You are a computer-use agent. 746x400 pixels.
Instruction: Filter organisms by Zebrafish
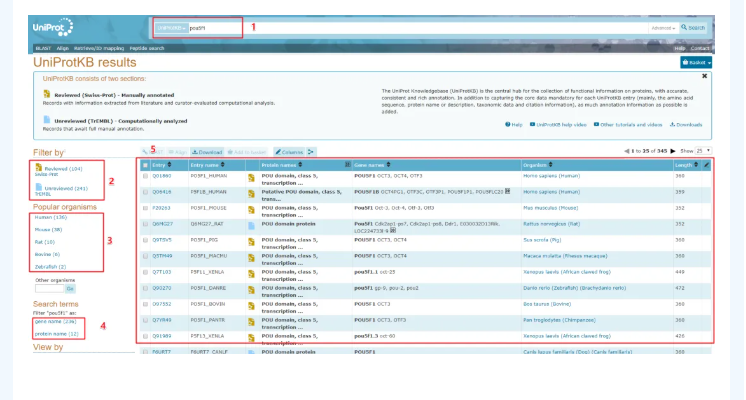pyautogui.click(x=50, y=267)
